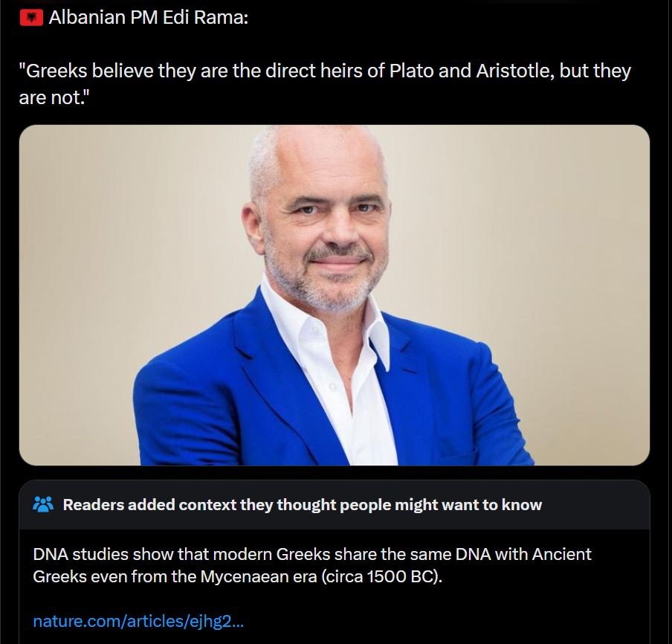Click the shirt button in the photo
672x644 pixels.
tap(332, 387)
